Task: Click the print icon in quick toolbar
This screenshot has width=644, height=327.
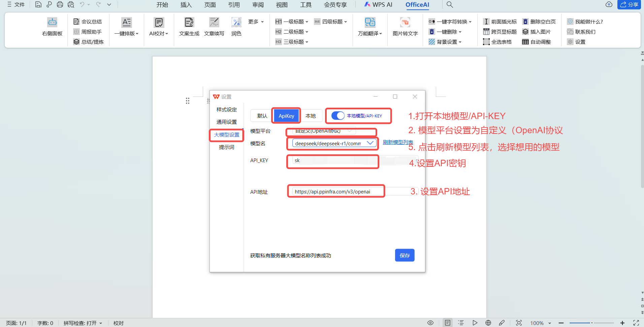Action: click(x=60, y=5)
